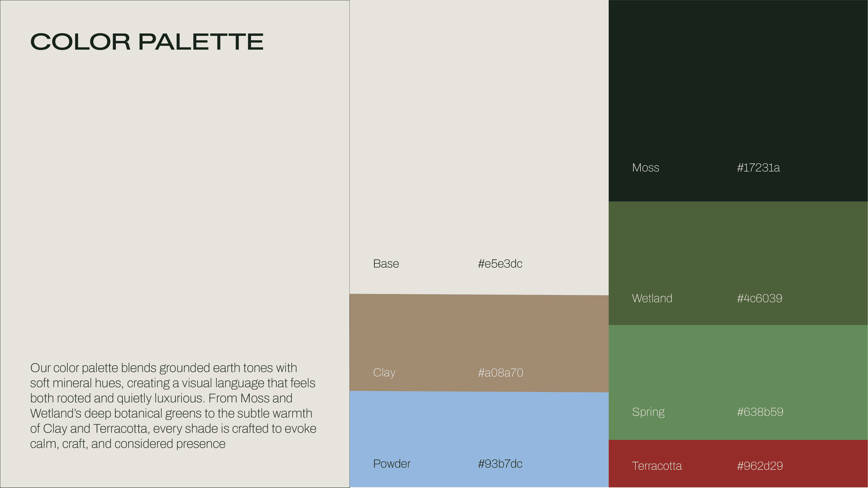Viewport: 868px width, 488px height.
Task: Click the hex code #17231a
Action: [758, 168]
